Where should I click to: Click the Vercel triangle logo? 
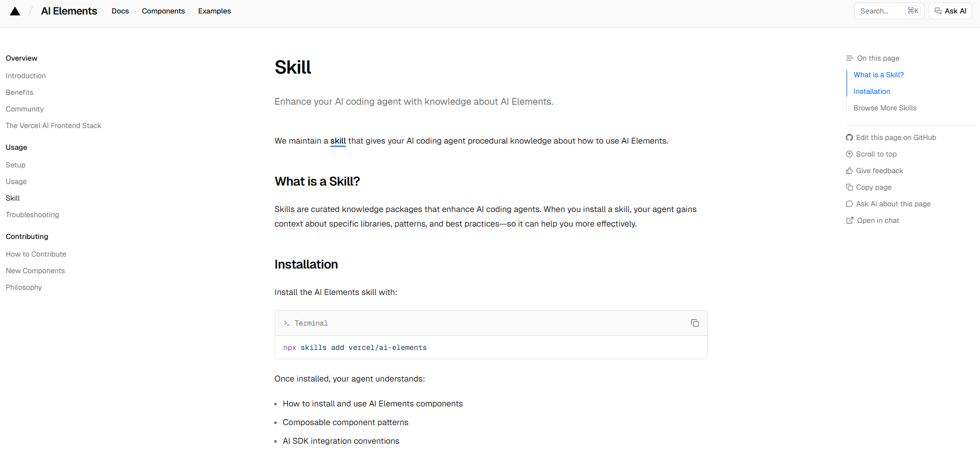pyautogui.click(x=15, y=11)
